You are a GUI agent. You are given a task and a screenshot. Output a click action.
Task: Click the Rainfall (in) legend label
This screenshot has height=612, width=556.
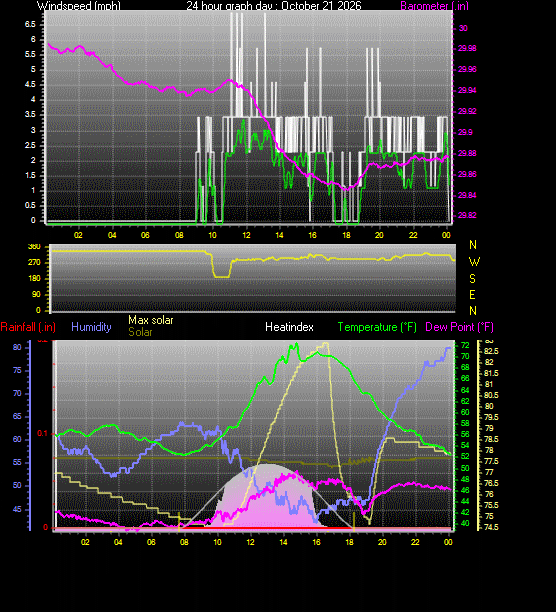28,327
